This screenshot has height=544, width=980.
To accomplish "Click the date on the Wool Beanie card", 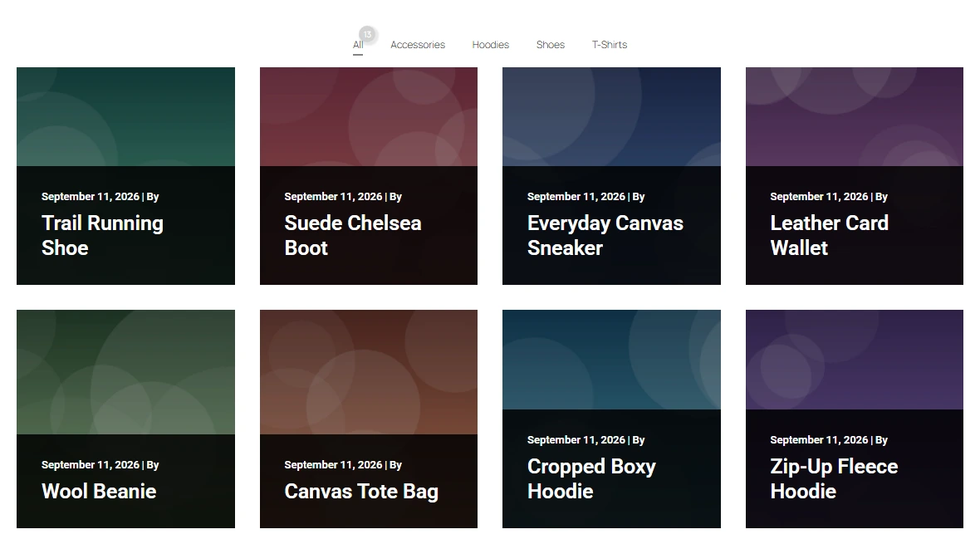I will (90, 464).
